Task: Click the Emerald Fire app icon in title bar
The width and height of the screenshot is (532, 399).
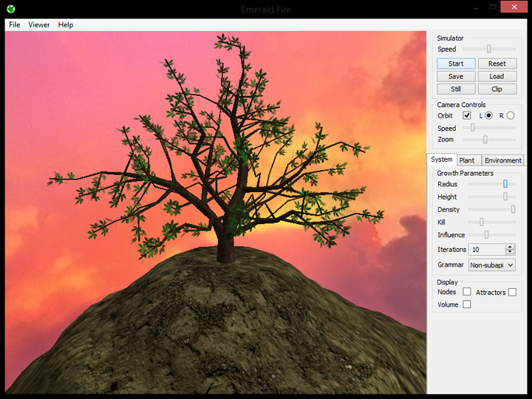Action: [x=10, y=9]
